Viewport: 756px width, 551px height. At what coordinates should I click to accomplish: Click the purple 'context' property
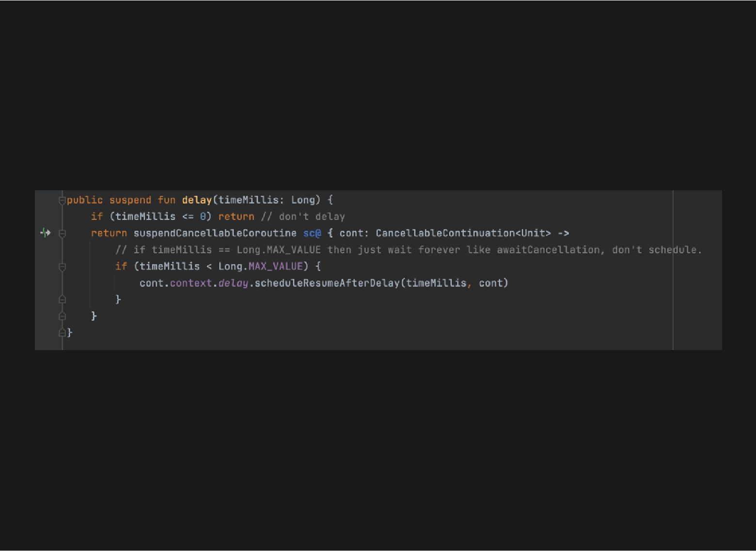tap(191, 283)
